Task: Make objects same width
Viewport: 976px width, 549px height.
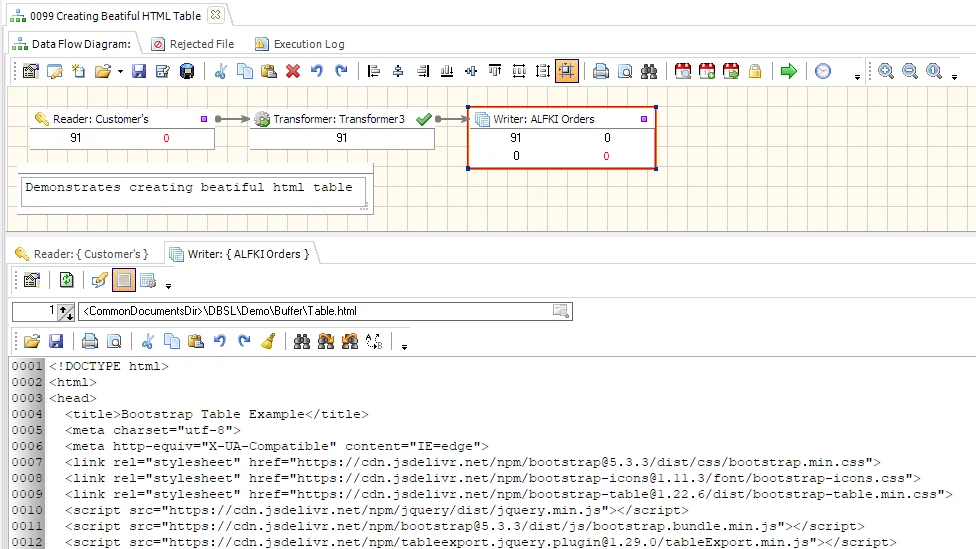Action: (518, 71)
